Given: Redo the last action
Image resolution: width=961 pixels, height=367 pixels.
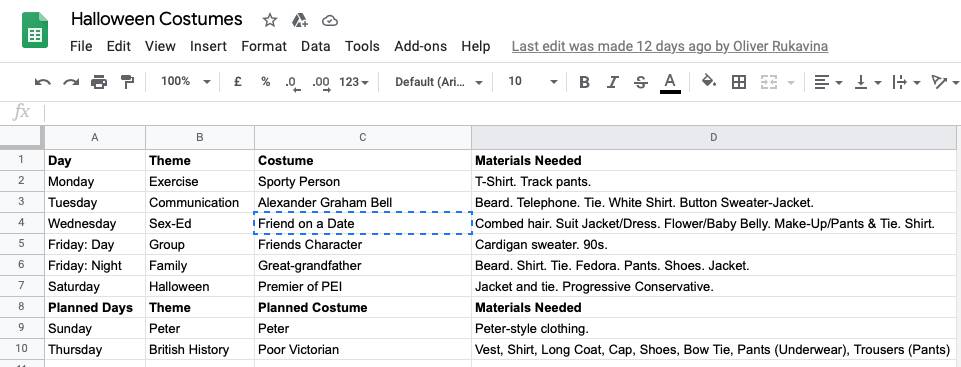Looking at the screenshot, I should (70, 81).
